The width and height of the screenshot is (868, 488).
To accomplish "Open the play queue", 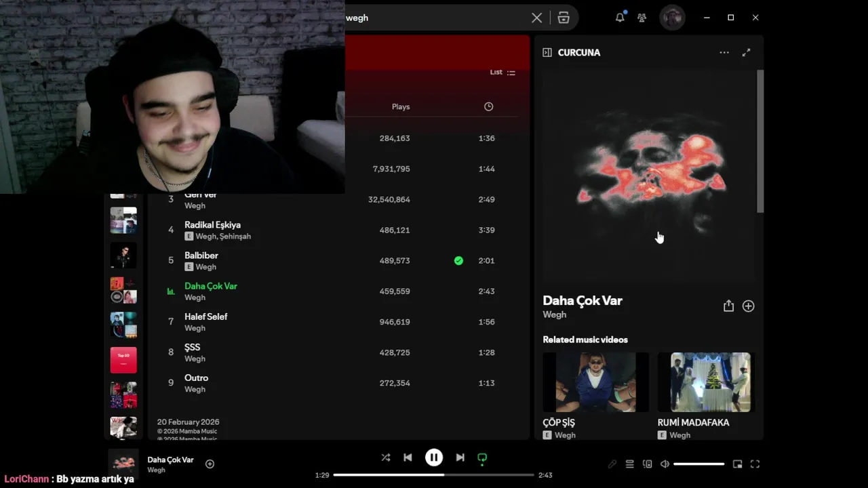I will (629, 464).
